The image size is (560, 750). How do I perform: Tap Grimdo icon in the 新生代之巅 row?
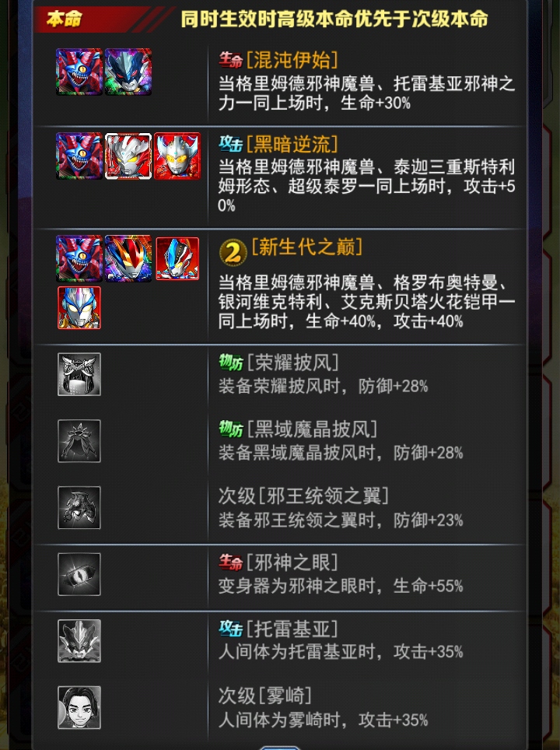click(79, 258)
